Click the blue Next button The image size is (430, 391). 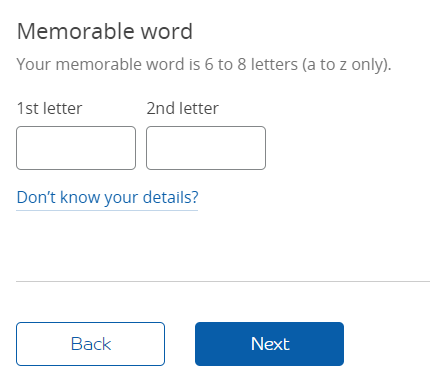[269, 344]
